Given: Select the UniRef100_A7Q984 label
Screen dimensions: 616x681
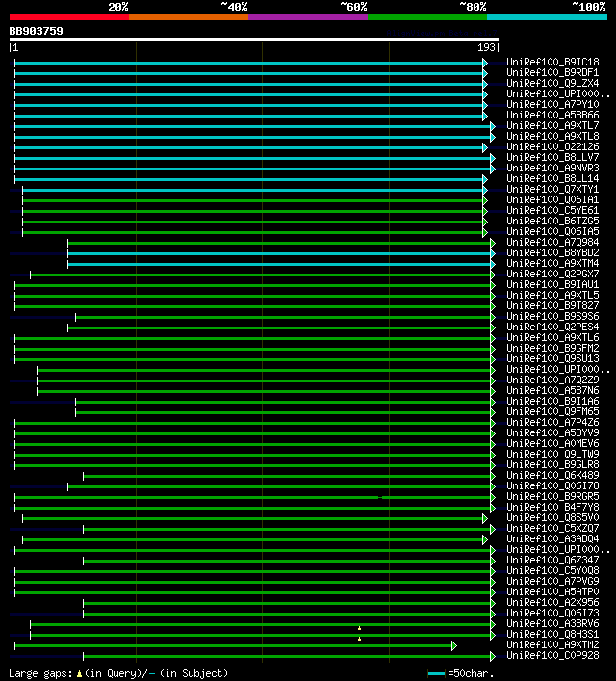Looking at the screenshot, I should (552, 243).
